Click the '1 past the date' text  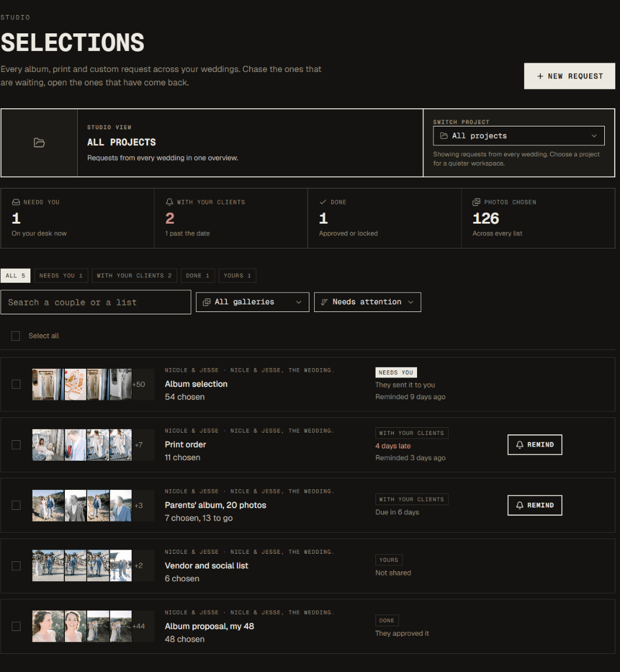[188, 234]
